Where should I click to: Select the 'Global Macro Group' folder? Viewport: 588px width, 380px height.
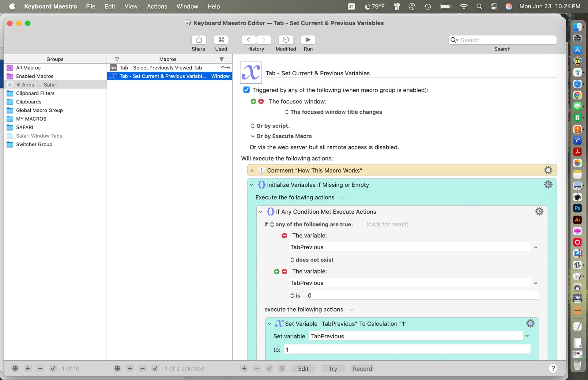(55, 110)
